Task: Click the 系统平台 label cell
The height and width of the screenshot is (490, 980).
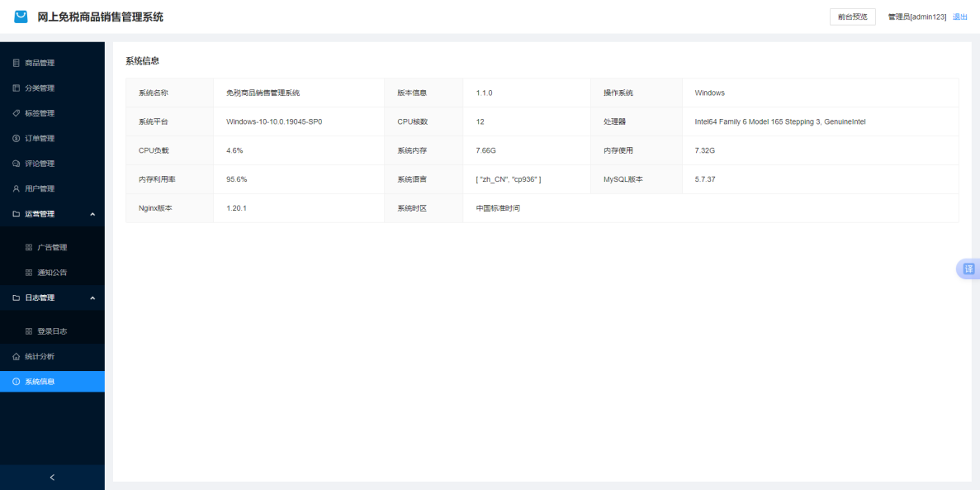Action: coord(170,121)
